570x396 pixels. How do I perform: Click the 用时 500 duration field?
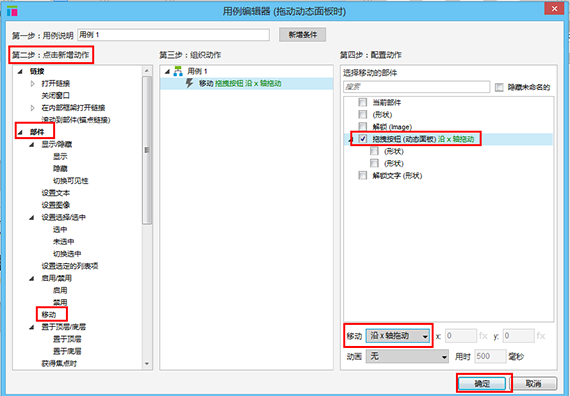(490, 356)
